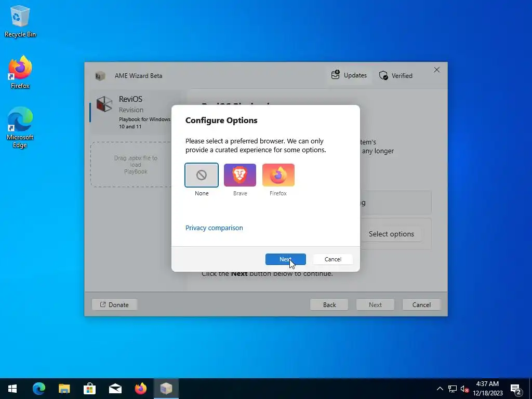Open the taskbar clock and date
This screenshot has width=532, height=399.
point(487,389)
